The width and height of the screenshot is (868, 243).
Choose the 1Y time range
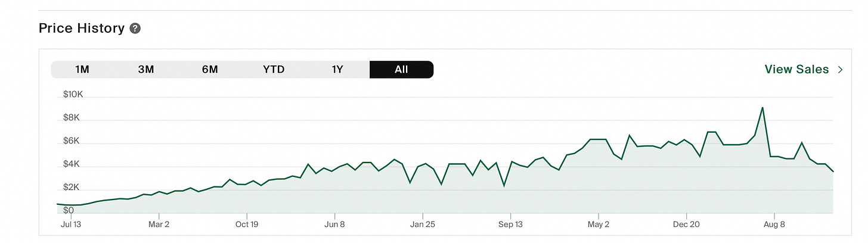(337, 69)
